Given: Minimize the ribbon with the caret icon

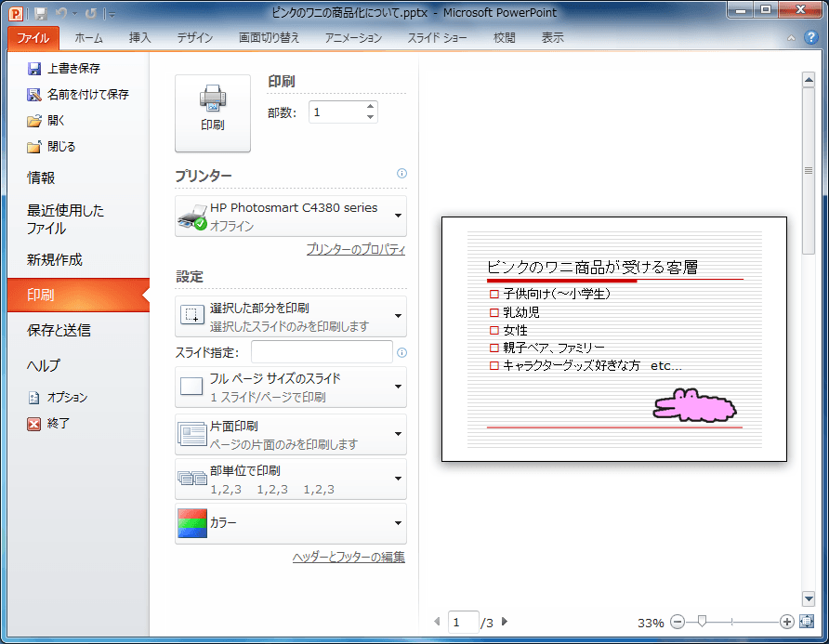Looking at the screenshot, I should [791, 38].
